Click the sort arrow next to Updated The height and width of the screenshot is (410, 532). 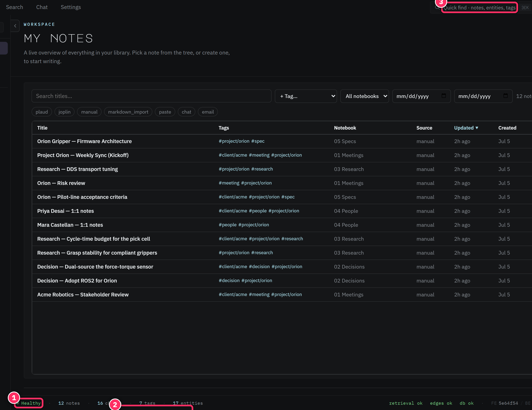coord(477,128)
